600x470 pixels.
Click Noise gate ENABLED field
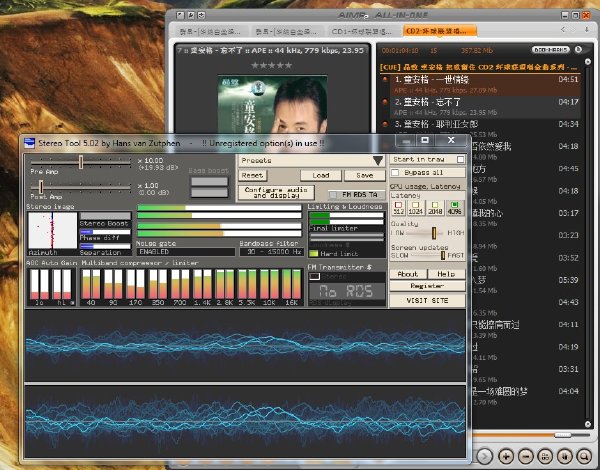coord(186,252)
